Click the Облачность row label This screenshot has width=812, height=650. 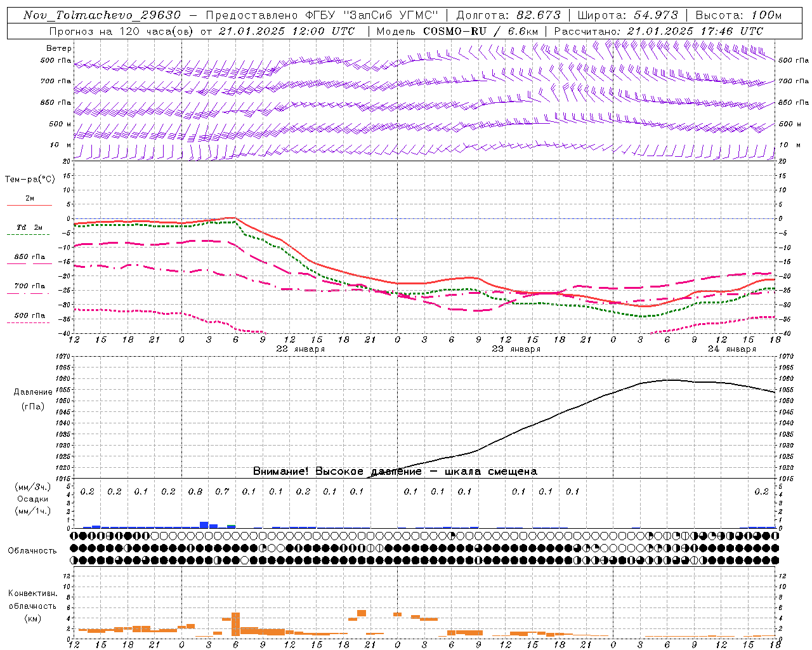click(x=32, y=551)
